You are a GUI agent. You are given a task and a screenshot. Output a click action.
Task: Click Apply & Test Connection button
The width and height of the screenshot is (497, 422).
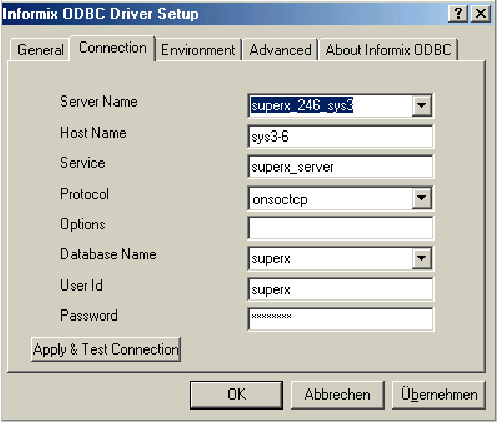click(106, 349)
